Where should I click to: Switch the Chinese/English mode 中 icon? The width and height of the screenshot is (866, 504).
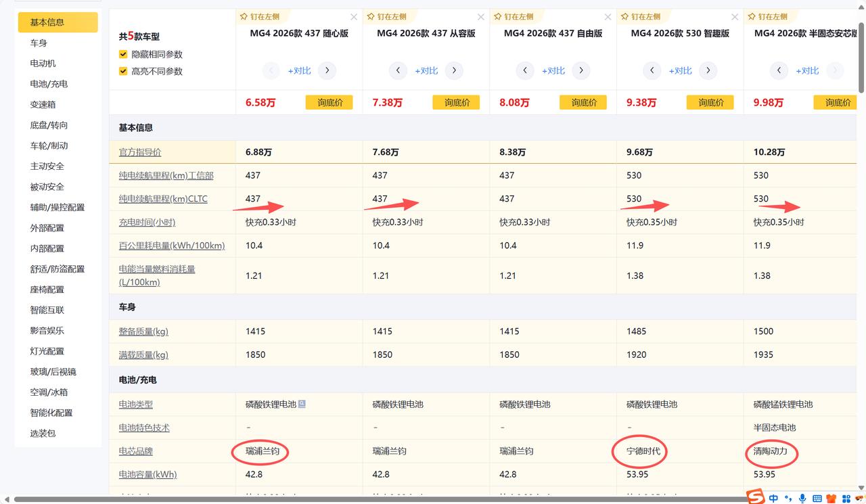click(773, 499)
